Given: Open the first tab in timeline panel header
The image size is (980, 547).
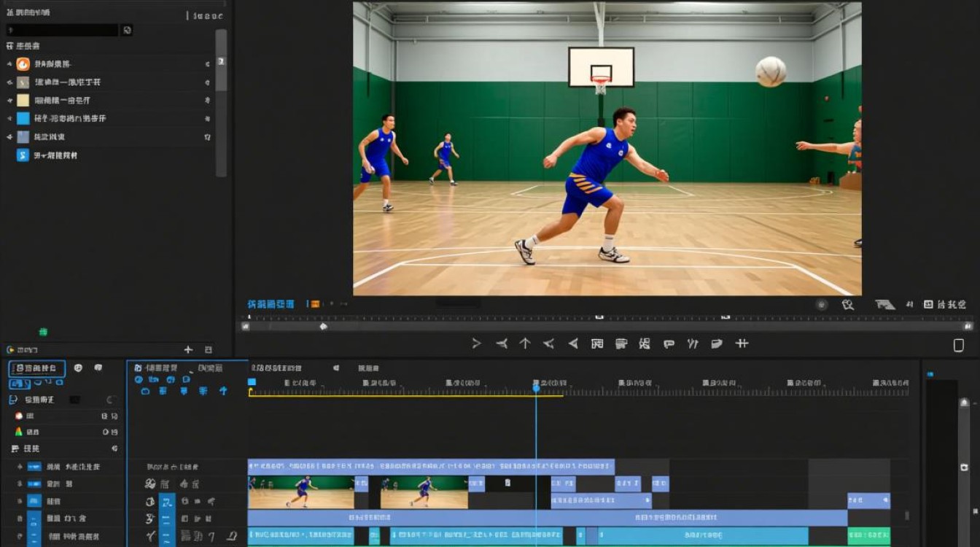Looking at the screenshot, I should coord(156,368).
